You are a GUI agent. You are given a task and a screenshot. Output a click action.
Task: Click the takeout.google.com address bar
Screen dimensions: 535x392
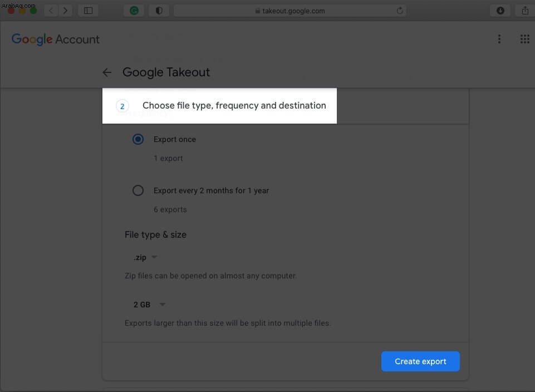click(290, 11)
